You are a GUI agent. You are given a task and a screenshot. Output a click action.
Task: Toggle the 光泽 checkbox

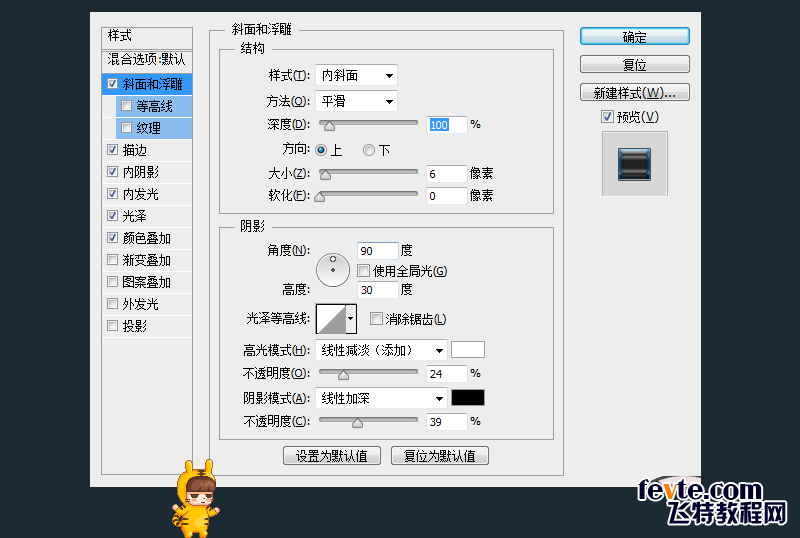(x=113, y=215)
